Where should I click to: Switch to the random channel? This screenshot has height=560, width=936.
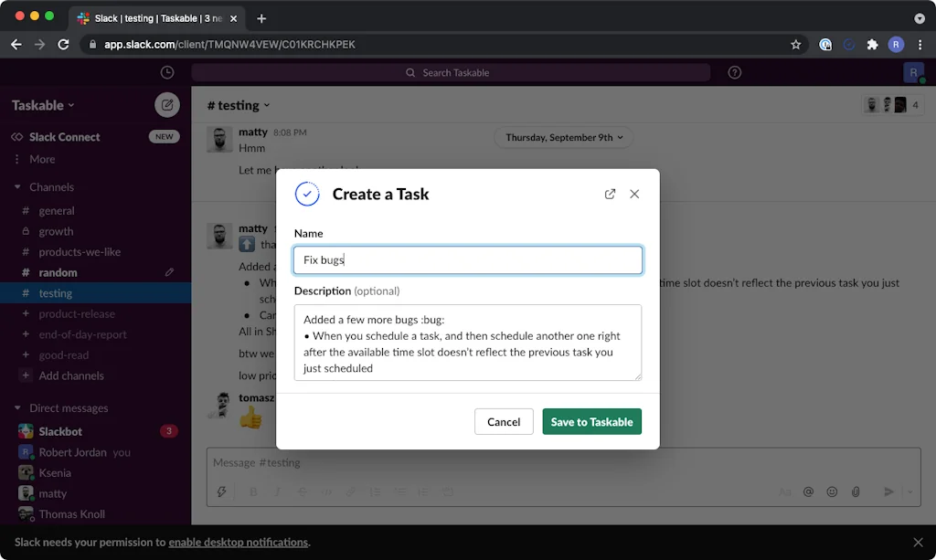(57, 272)
